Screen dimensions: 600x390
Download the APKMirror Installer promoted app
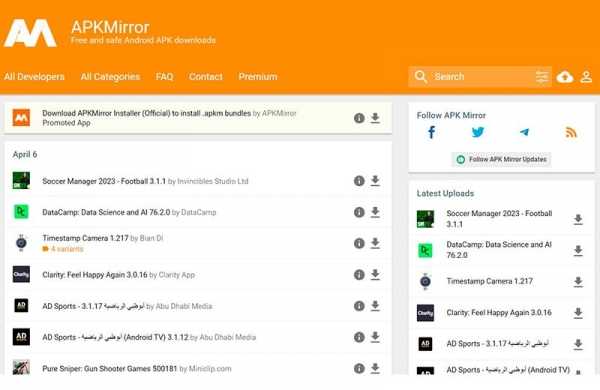pos(375,118)
